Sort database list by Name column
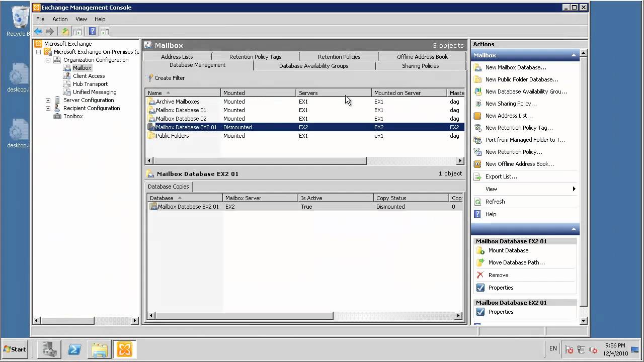The width and height of the screenshot is (644, 362). [183, 93]
